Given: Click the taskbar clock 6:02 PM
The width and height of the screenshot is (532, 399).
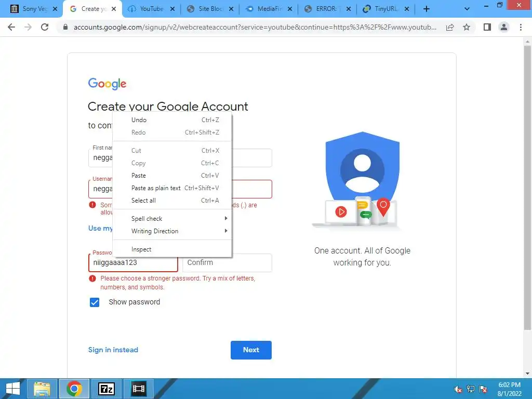Looking at the screenshot, I should pos(509,389).
